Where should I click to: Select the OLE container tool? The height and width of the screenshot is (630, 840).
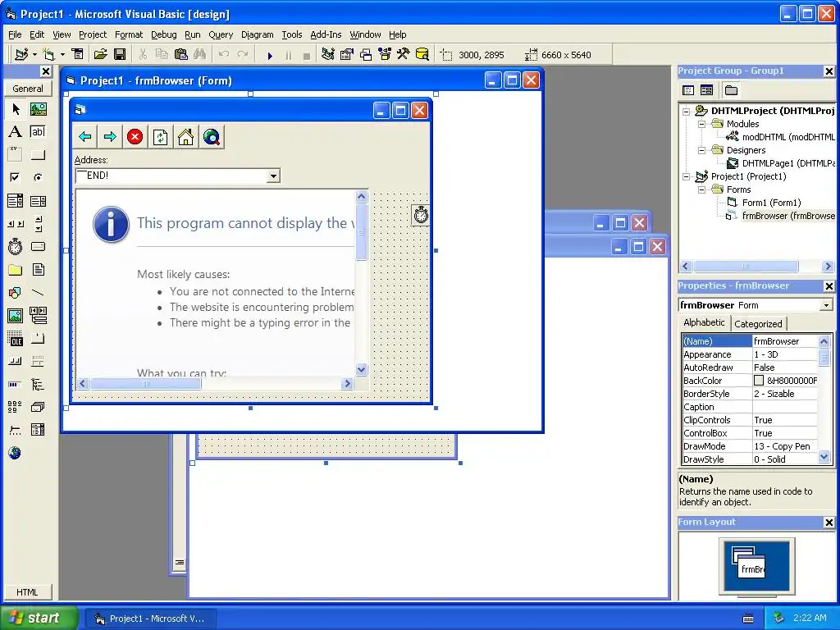(x=16, y=339)
